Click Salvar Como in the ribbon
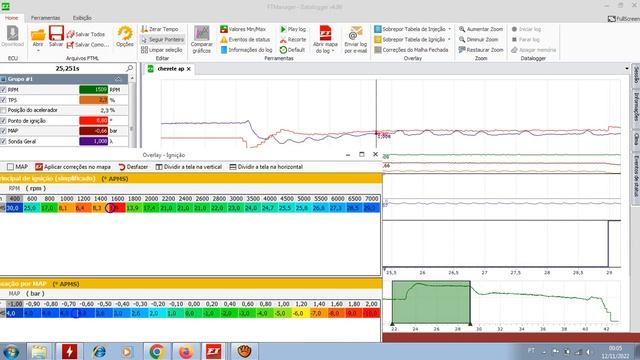Screen dimensions: 640x360 87,44
